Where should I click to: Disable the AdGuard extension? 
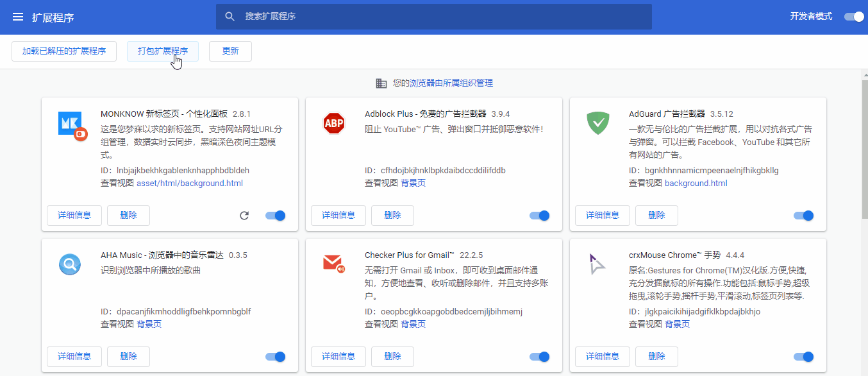click(x=803, y=216)
